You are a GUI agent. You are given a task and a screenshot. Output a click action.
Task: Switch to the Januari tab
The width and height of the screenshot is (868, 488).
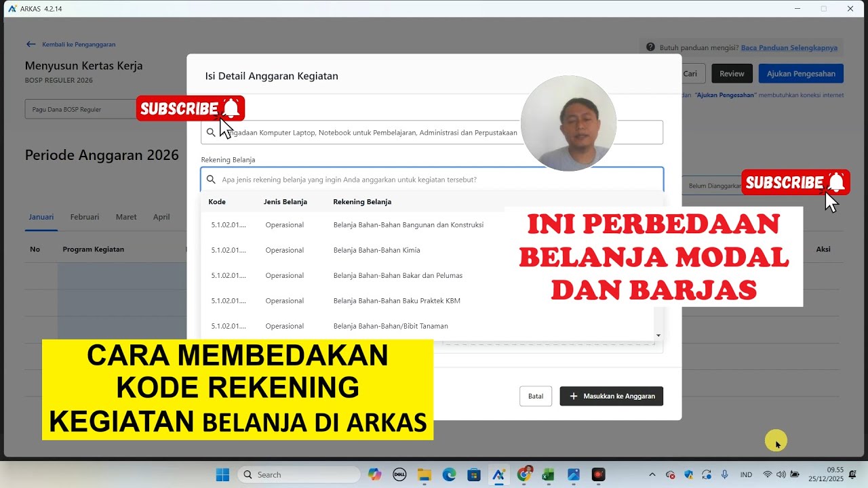pyautogui.click(x=41, y=217)
